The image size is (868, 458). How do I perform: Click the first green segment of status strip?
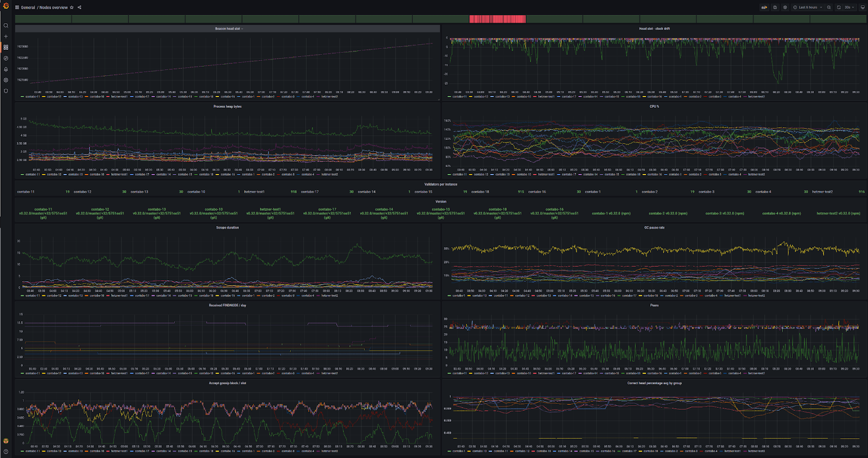43,19
